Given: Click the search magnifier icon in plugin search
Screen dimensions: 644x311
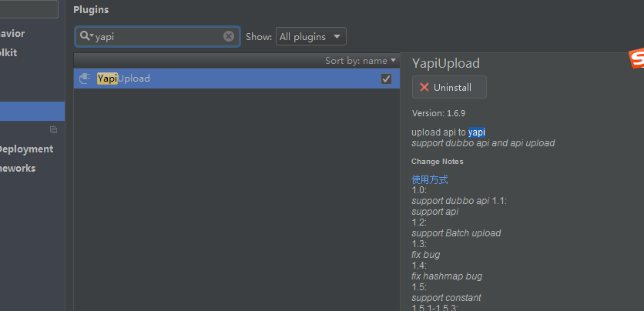Looking at the screenshot, I should (86, 36).
